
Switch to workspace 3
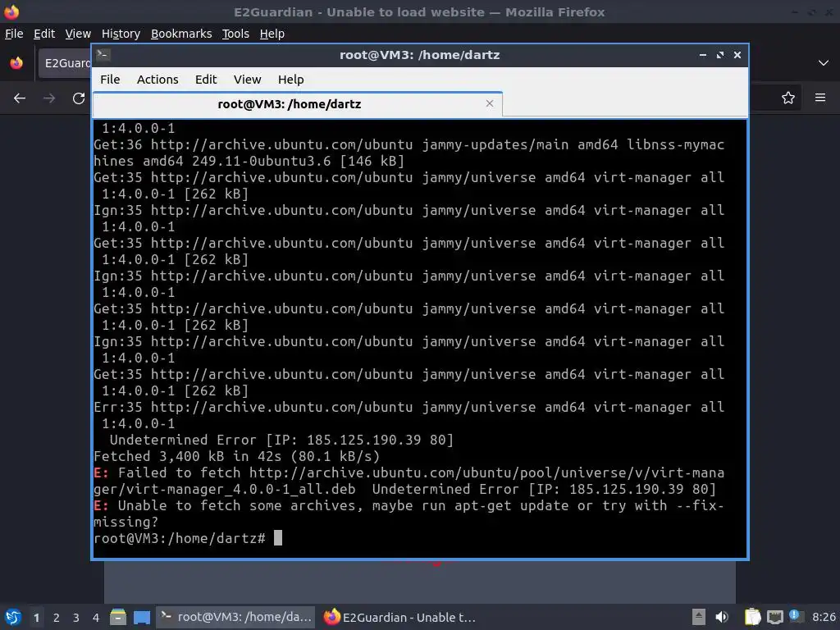coord(76,618)
